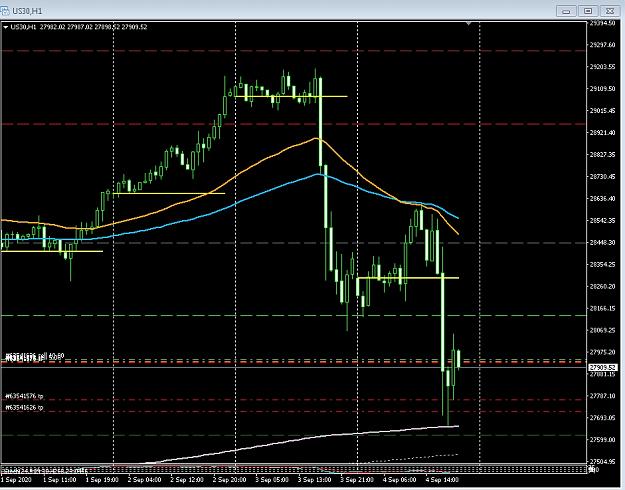Click time axis label 3 Sep 13:00
The image size is (625, 490).
(x=314, y=480)
